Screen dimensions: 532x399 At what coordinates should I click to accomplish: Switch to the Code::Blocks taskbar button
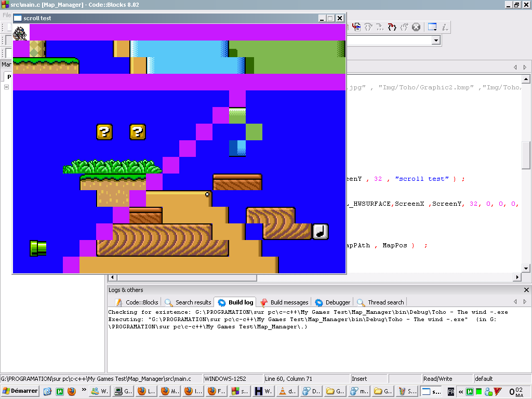(240, 391)
